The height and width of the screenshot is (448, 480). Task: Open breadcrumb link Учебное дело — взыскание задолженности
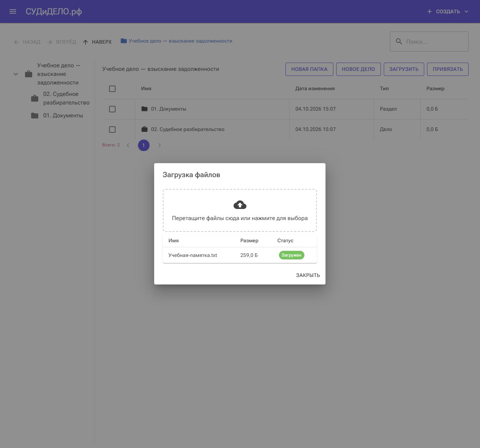pyautogui.click(x=180, y=41)
